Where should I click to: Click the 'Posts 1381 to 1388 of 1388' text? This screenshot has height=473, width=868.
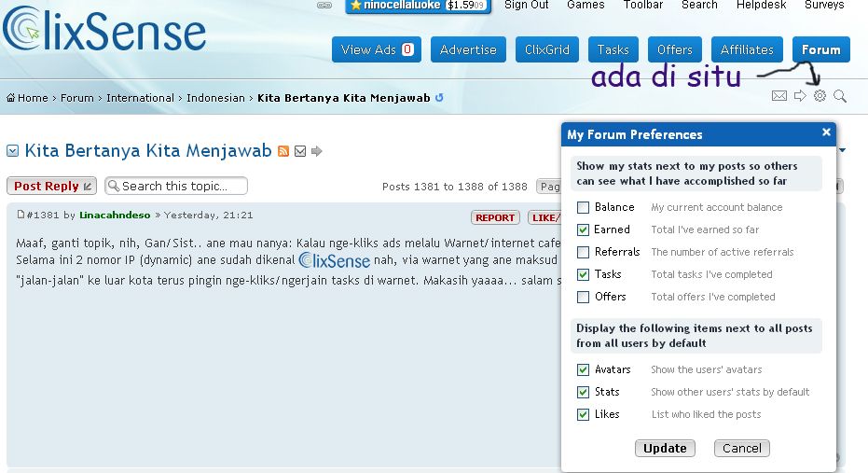click(x=454, y=187)
